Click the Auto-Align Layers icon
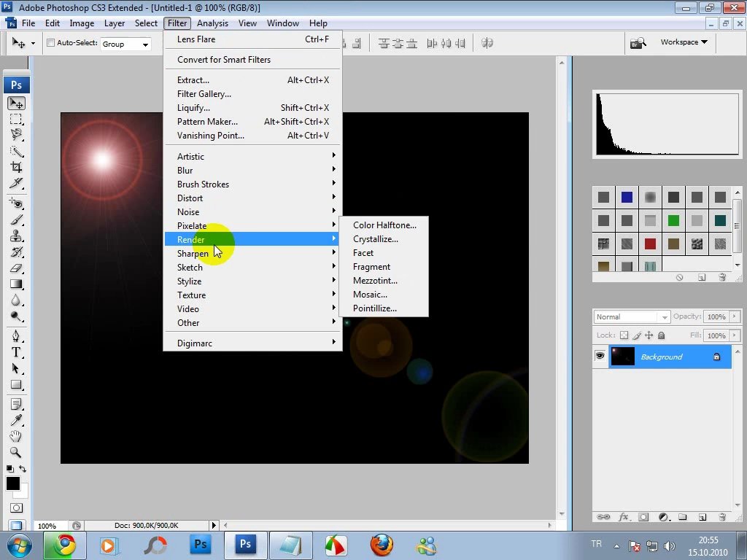The image size is (747, 560). click(487, 43)
